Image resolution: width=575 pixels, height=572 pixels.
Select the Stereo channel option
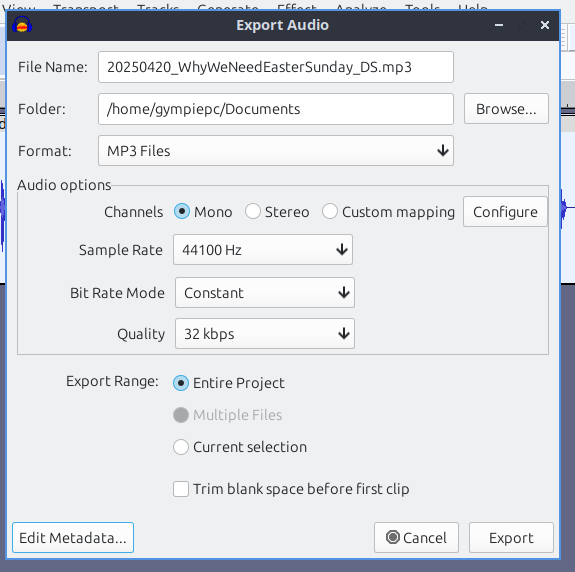coord(277,212)
